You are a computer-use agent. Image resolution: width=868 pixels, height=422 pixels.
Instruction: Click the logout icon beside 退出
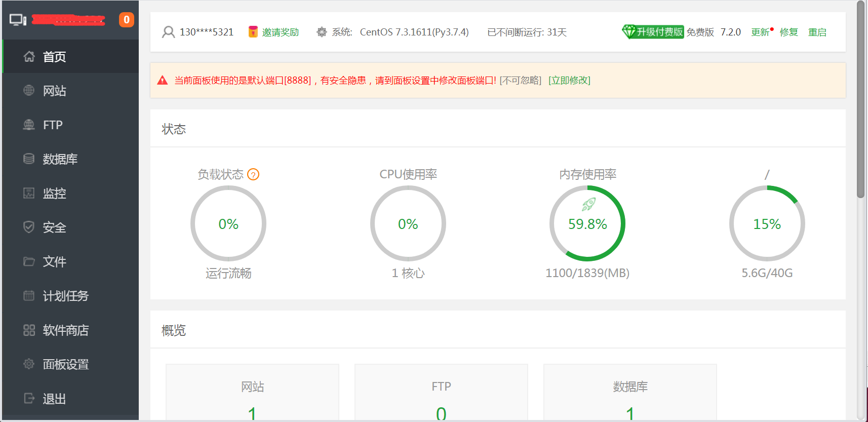tap(29, 398)
